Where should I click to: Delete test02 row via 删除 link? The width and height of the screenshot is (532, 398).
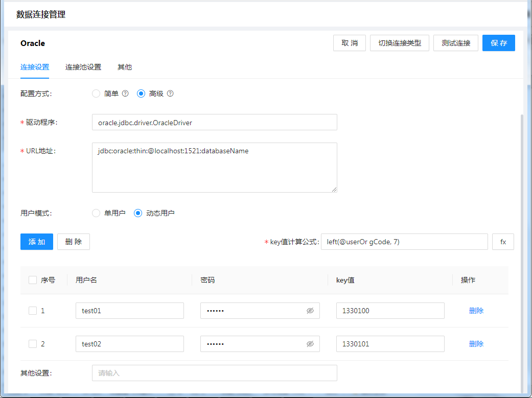(x=476, y=344)
